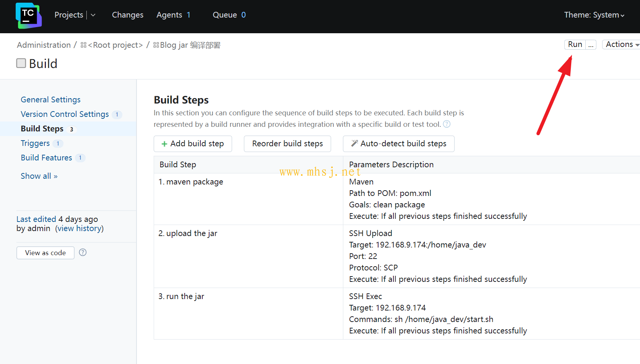Click the Blog jar project grid icon
Screen dimensions: 640x364
(x=156, y=45)
